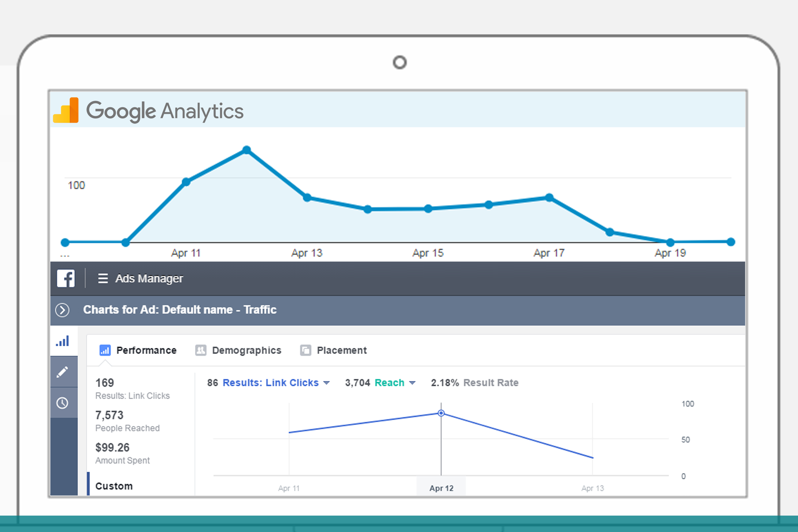The image size is (798, 532).
Task: Select the Custom section in the sidebar
Action: pos(114,486)
